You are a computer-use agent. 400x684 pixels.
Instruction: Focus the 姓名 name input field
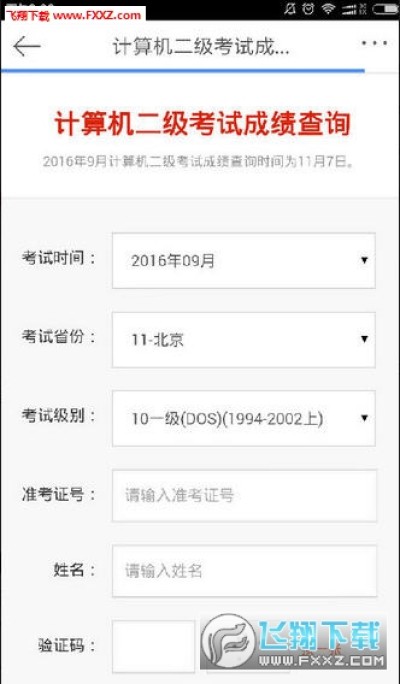tap(244, 571)
